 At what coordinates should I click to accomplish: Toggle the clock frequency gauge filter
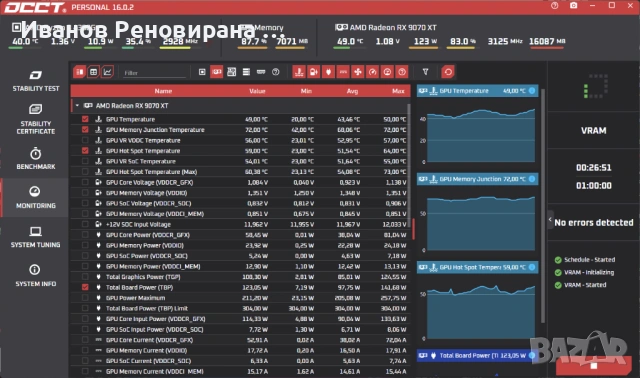coord(373,72)
